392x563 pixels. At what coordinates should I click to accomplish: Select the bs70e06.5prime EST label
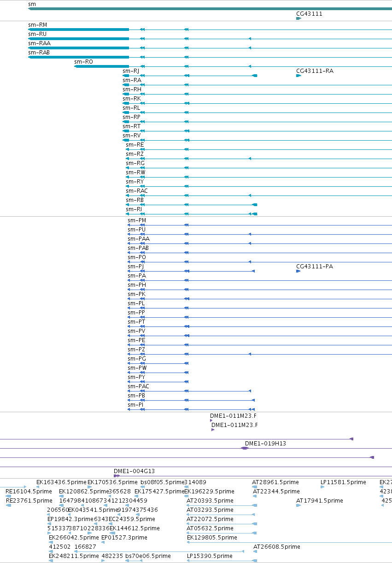click(148, 556)
